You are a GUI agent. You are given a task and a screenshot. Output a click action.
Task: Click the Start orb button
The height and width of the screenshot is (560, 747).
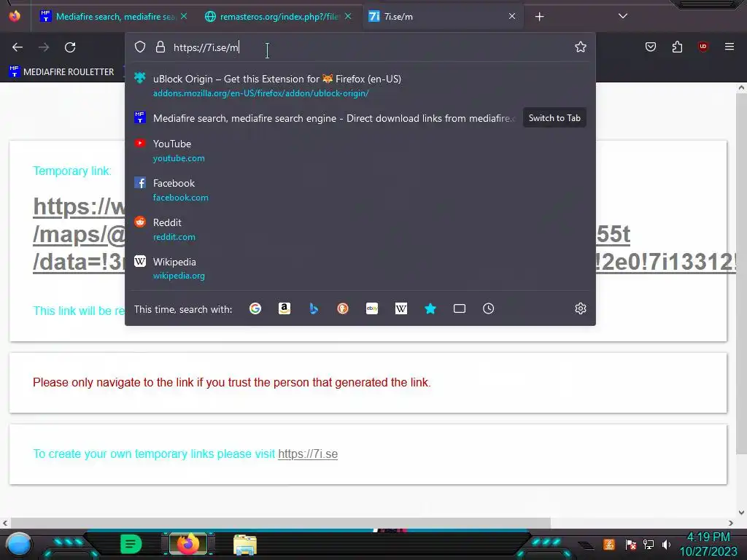[19, 544]
